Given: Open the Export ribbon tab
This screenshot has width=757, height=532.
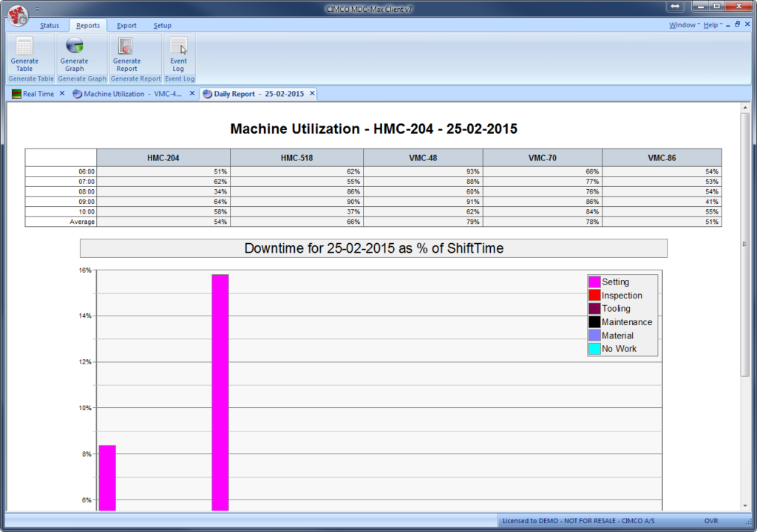Looking at the screenshot, I should 126,26.
